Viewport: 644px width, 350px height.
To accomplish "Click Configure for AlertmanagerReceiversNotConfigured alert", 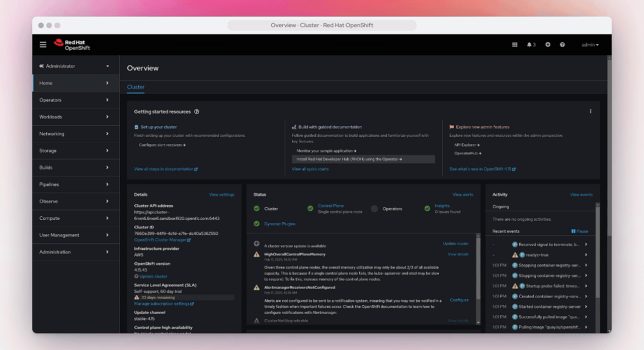I will [459, 300].
